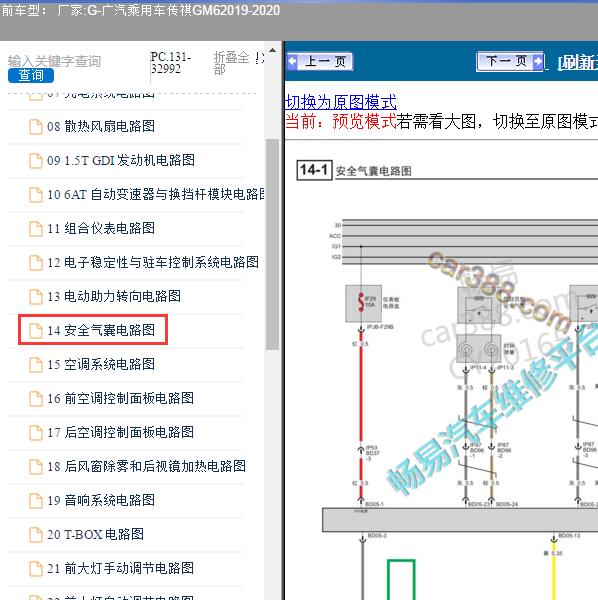Click document icon beside 20 T-BOX 电路图
The image size is (598, 600).
pos(36,535)
